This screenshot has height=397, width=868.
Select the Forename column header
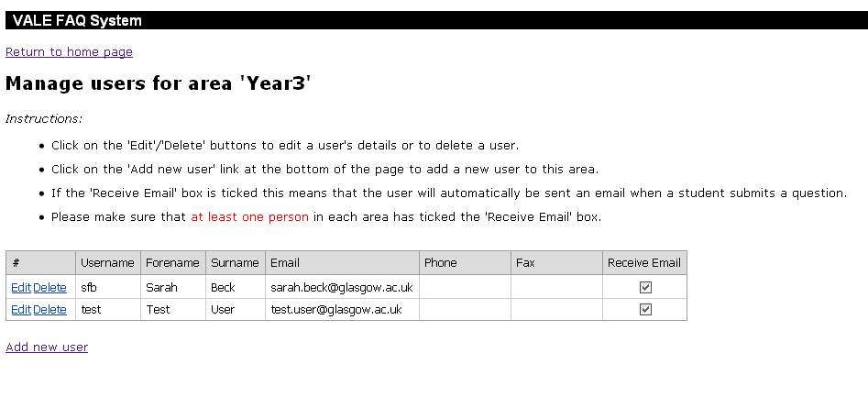coord(172,263)
